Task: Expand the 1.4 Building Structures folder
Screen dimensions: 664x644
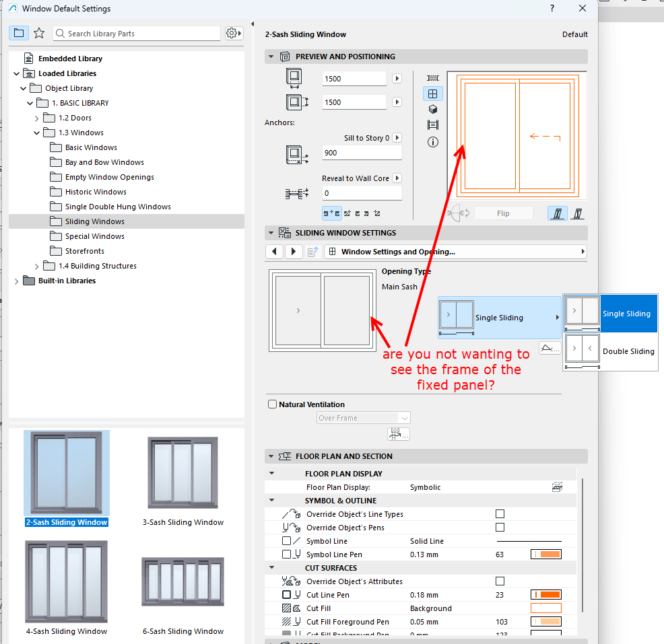Action: click(x=36, y=266)
